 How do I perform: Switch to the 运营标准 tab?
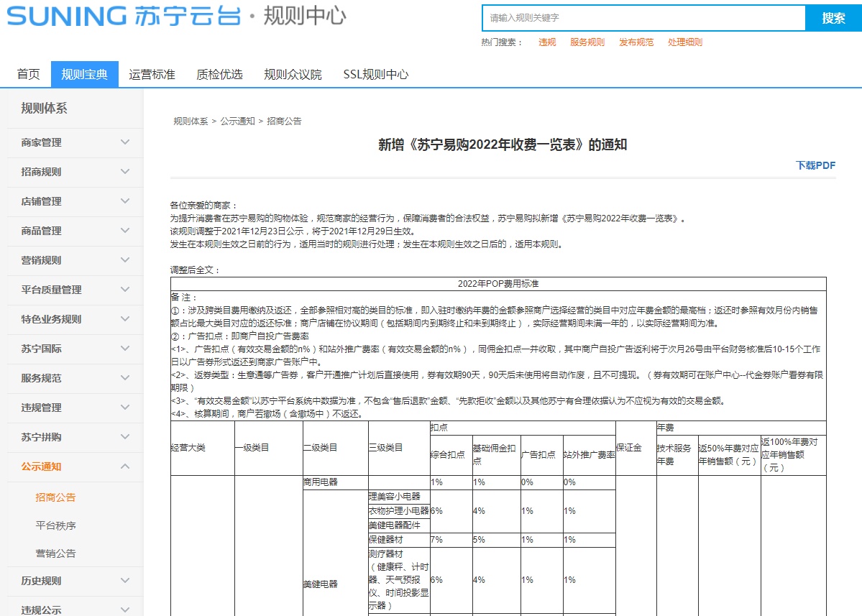tap(152, 75)
